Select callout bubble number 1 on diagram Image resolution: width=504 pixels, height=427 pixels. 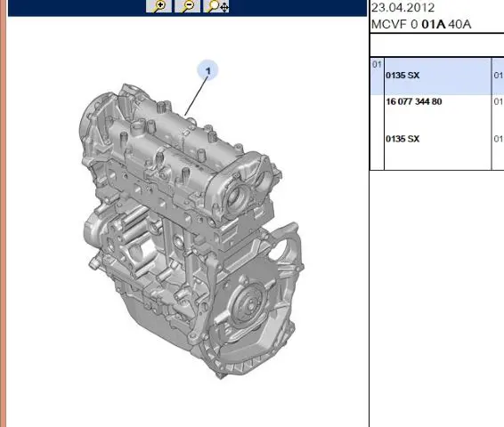click(x=207, y=70)
